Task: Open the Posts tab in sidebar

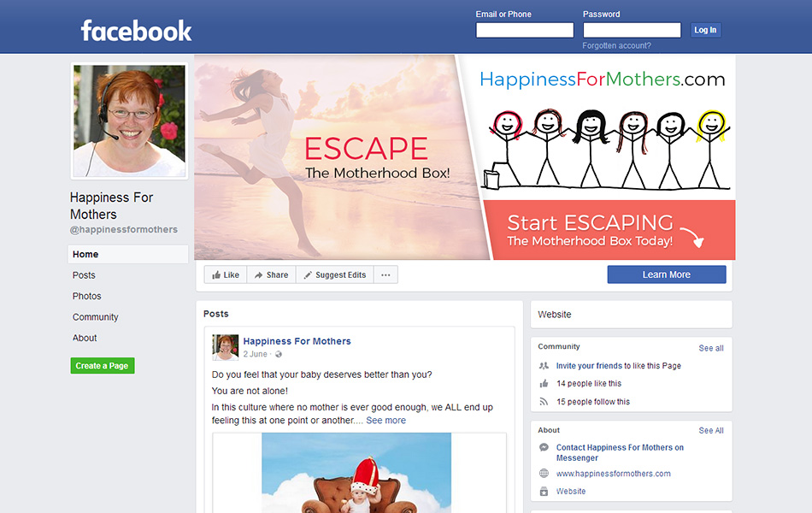Action: (x=84, y=275)
